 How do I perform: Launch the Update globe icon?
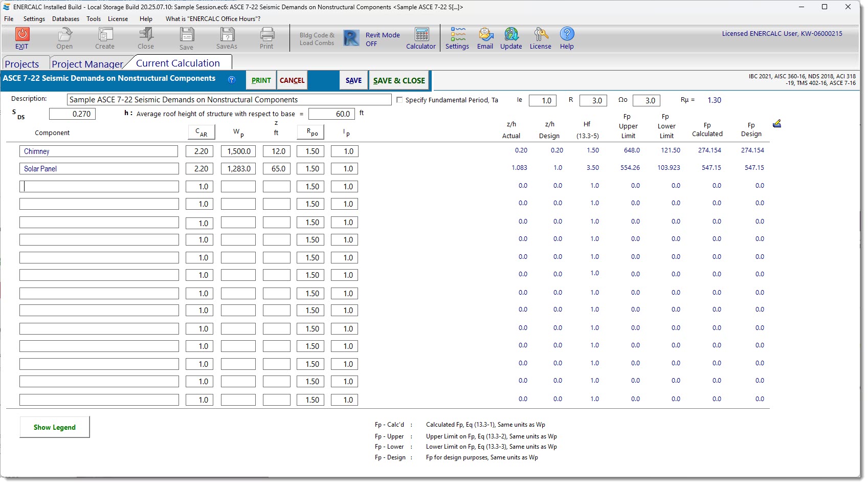pos(511,35)
